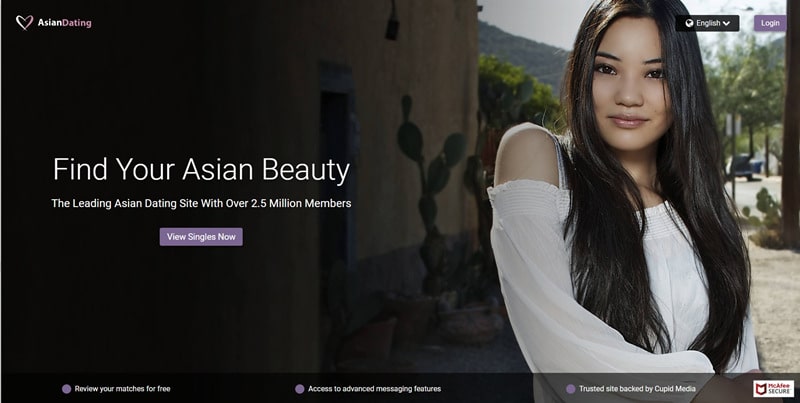Screen dimensions: 800x403
Task: Click the McAfee shield icon
Action: click(x=761, y=389)
